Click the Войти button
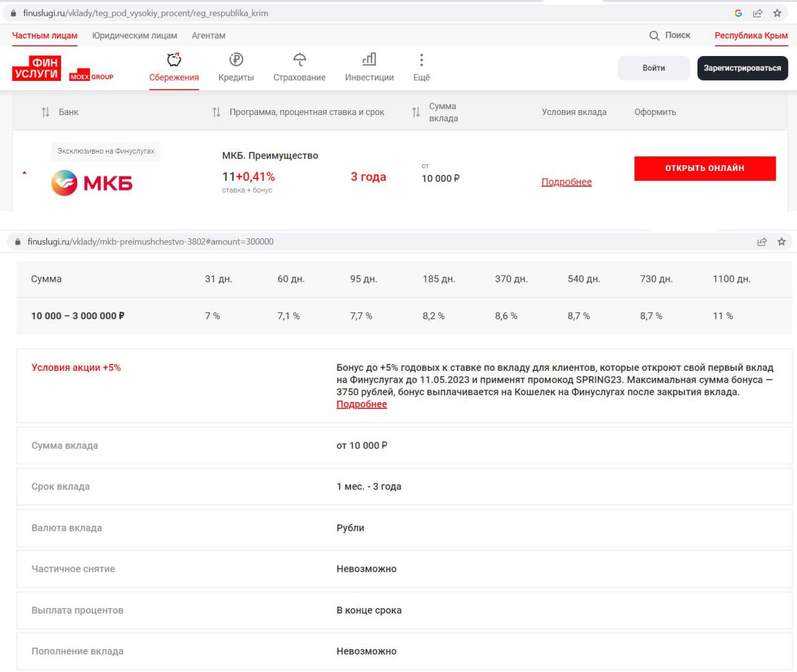The image size is (797, 672). click(654, 68)
